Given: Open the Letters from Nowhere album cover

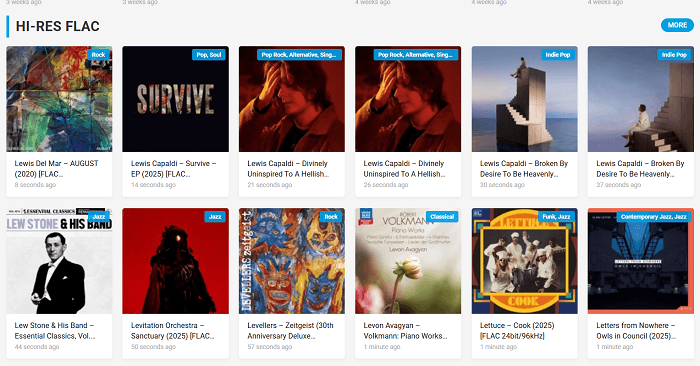Looking at the screenshot, I should 641,261.
